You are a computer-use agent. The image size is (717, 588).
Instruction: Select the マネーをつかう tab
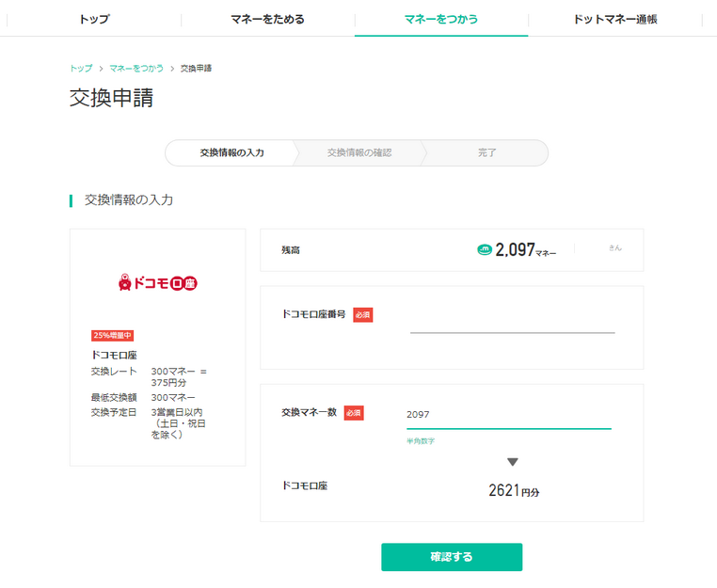[441, 19]
